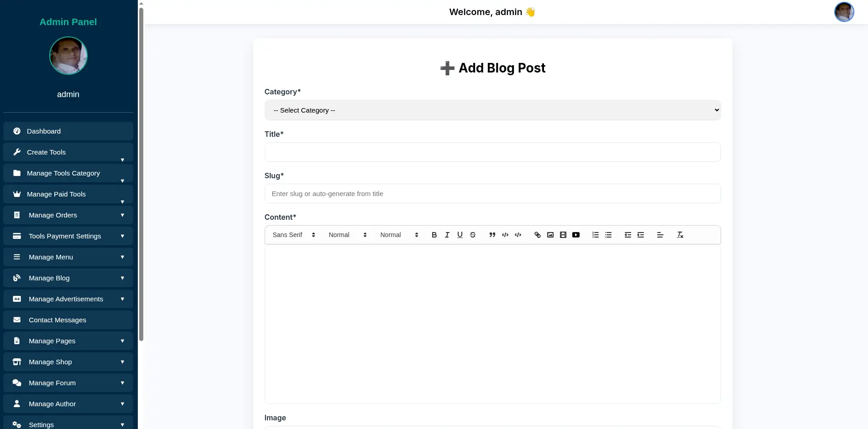Image resolution: width=868 pixels, height=429 pixels.
Task: Click the YouTube video embed icon
Action: pos(576,235)
